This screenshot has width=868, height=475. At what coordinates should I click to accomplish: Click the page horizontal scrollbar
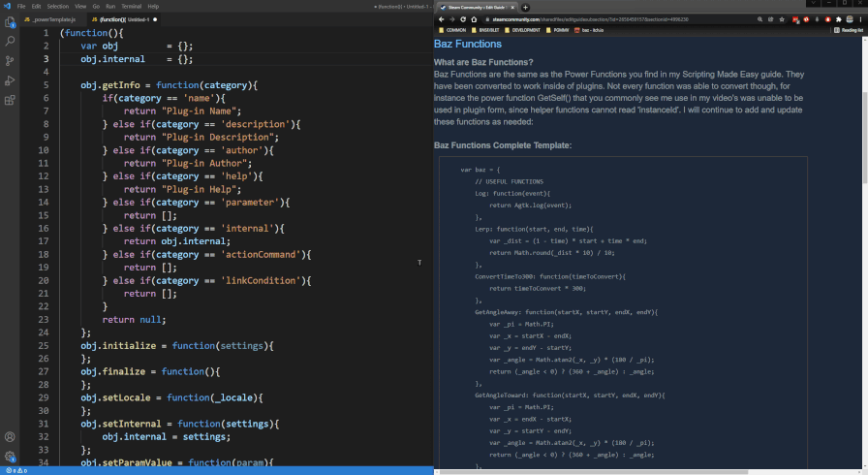(594, 472)
